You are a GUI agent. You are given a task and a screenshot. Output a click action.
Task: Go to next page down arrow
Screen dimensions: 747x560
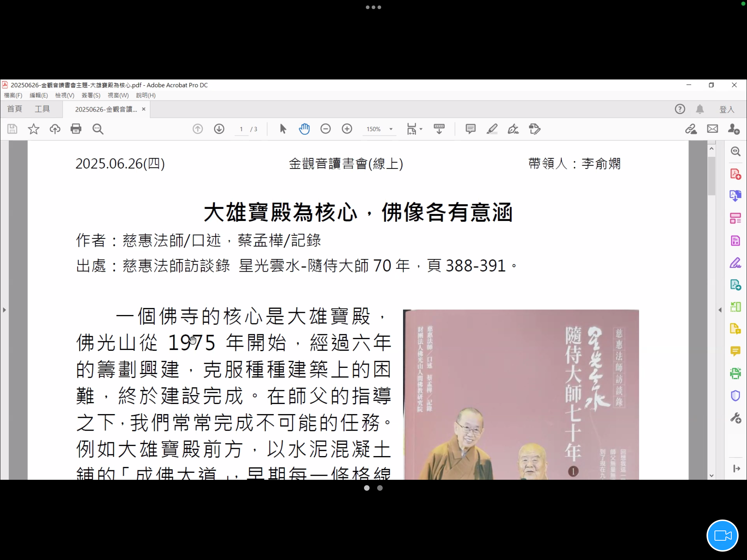tap(219, 129)
